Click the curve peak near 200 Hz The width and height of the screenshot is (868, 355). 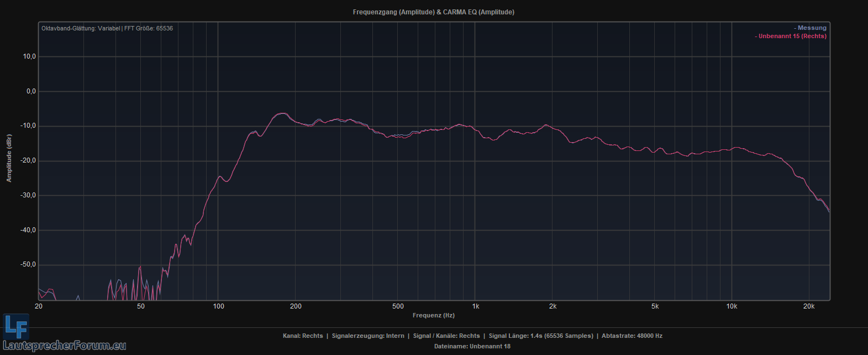(x=282, y=113)
